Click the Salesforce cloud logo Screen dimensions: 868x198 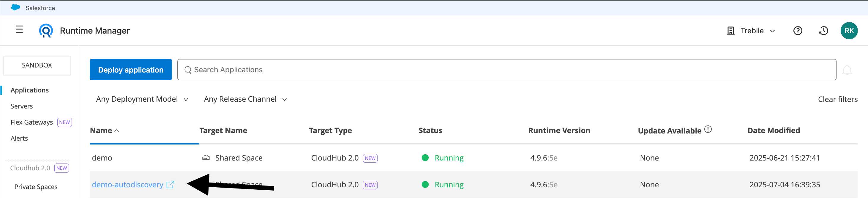[x=15, y=7]
